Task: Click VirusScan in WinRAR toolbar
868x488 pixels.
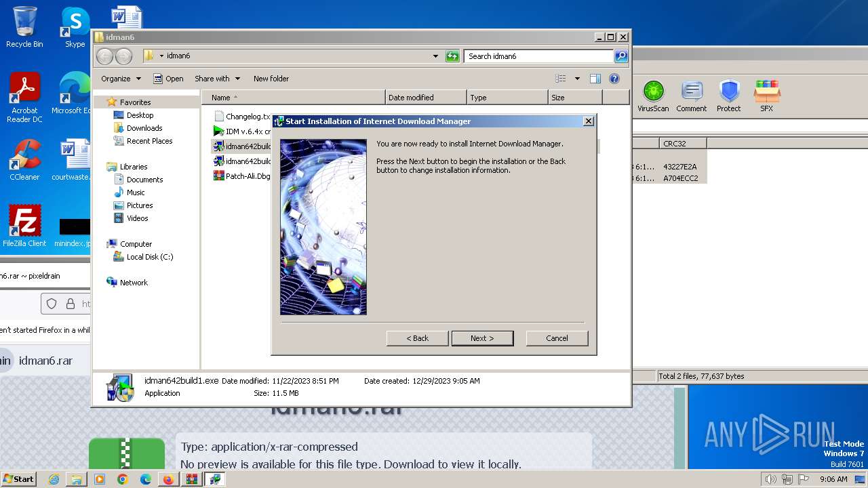Action: pos(653,96)
